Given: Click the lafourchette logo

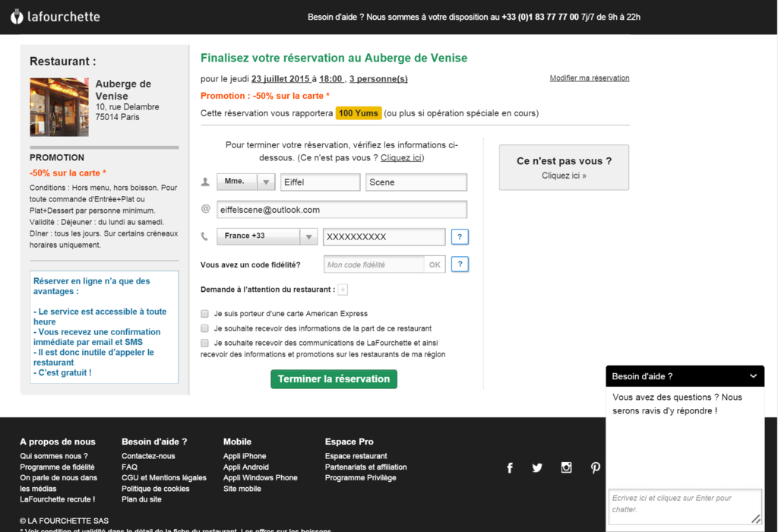Looking at the screenshot, I should [x=55, y=17].
